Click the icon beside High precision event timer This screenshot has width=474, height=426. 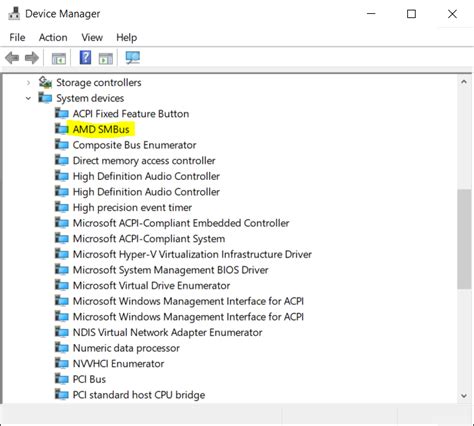coord(62,207)
